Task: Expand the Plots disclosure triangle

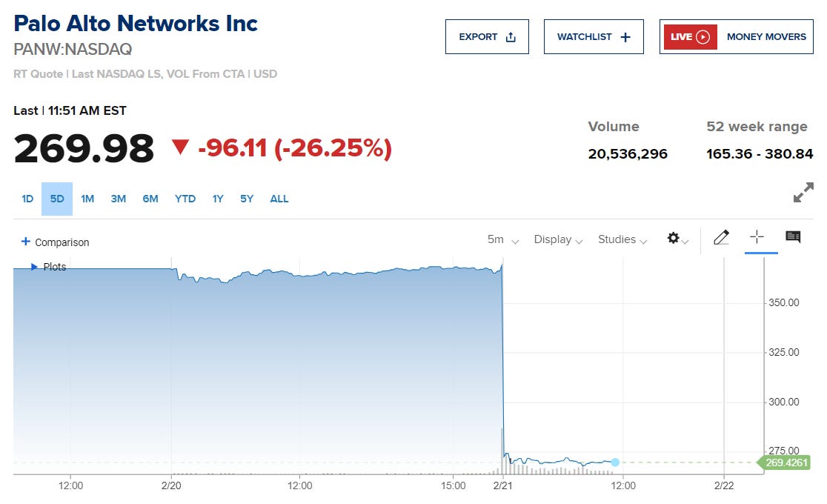Action: (34, 267)
